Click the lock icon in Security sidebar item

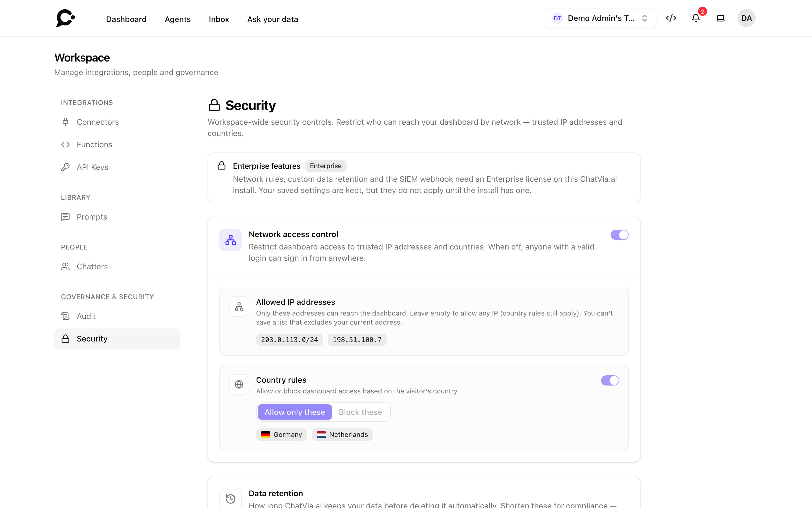tap(65, 339)
